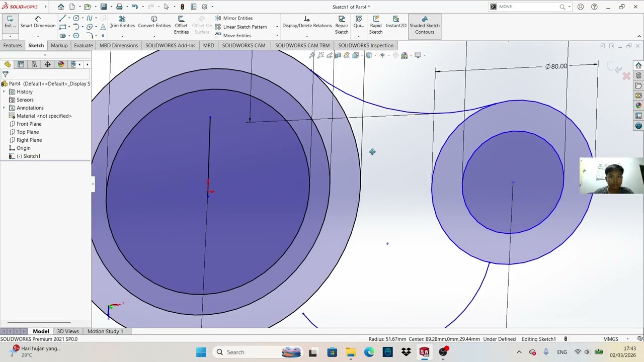Switch to the Features tab
The height and width of the screenshot is (362, 644).
pyautogui.click(x=13, y=45)
